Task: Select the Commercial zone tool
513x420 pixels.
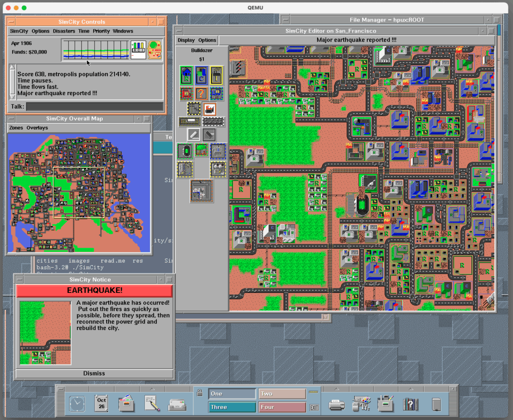Action: (x=201, y=75)
